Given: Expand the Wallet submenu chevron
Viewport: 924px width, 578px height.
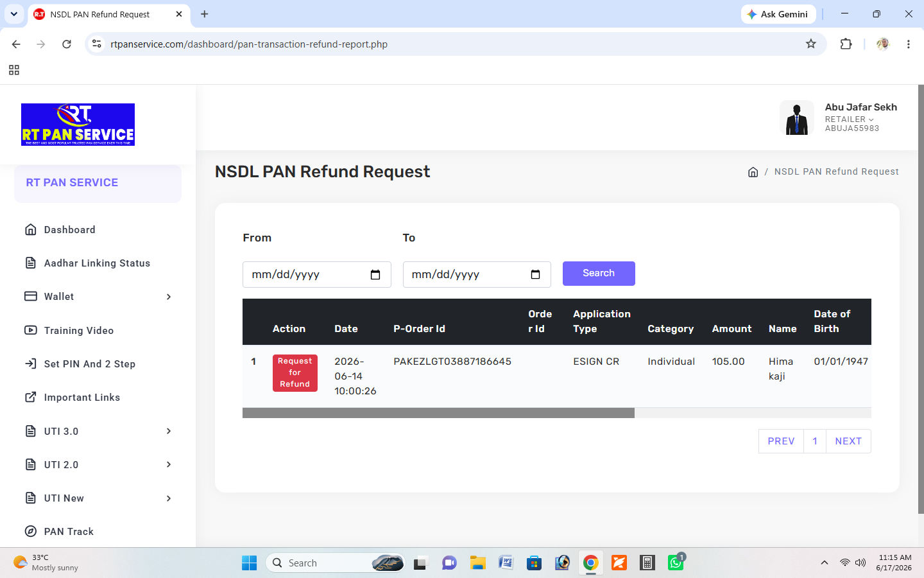Looking at the screenshot, I should (169, 296).
